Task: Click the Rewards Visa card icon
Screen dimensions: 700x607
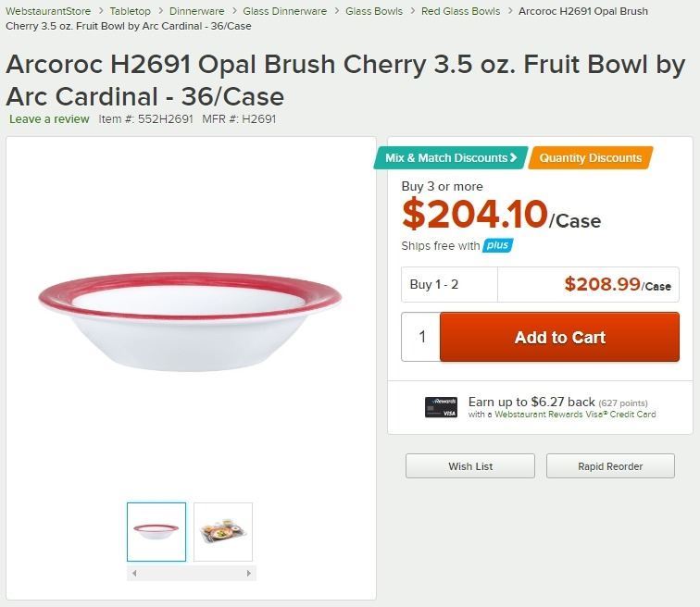Action: [x=441, y=407]
